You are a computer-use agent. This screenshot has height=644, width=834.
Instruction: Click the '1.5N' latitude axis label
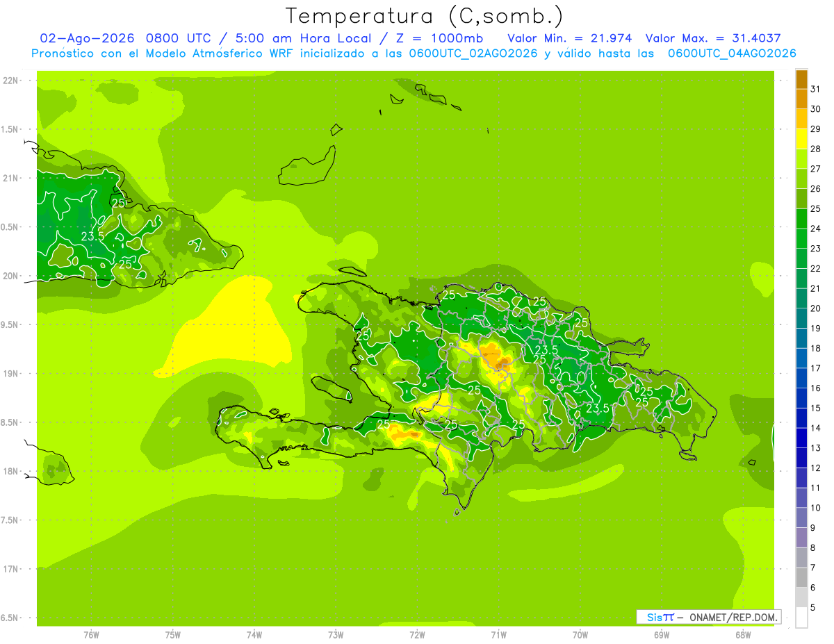tap(10, 129)
